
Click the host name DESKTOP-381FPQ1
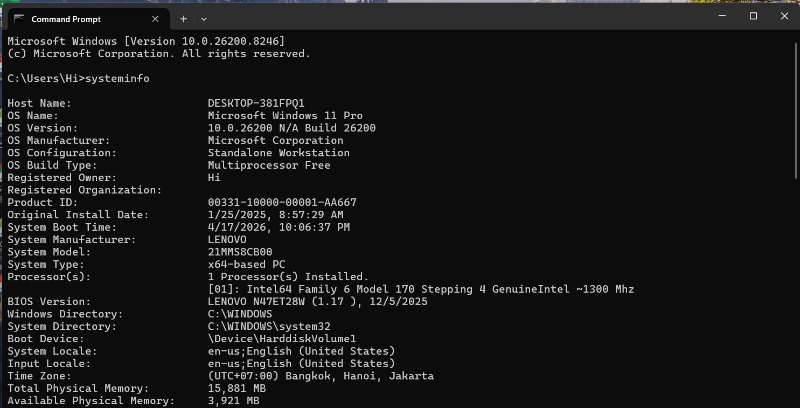click(256, 103)
